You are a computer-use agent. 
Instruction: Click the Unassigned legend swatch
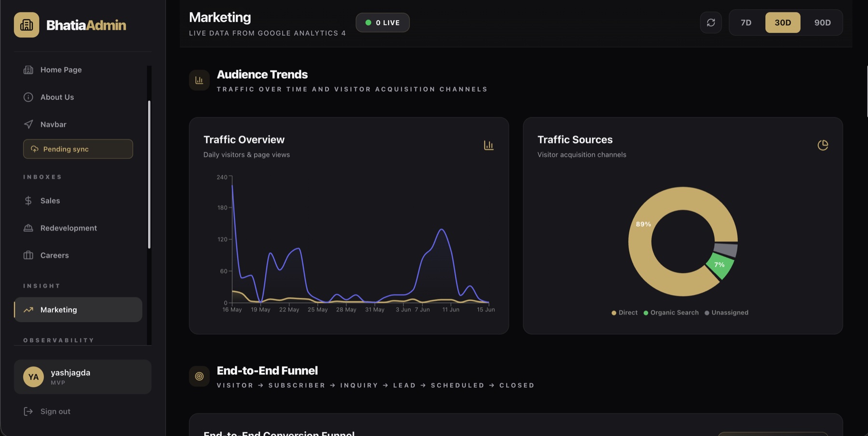tap(707, 313)
